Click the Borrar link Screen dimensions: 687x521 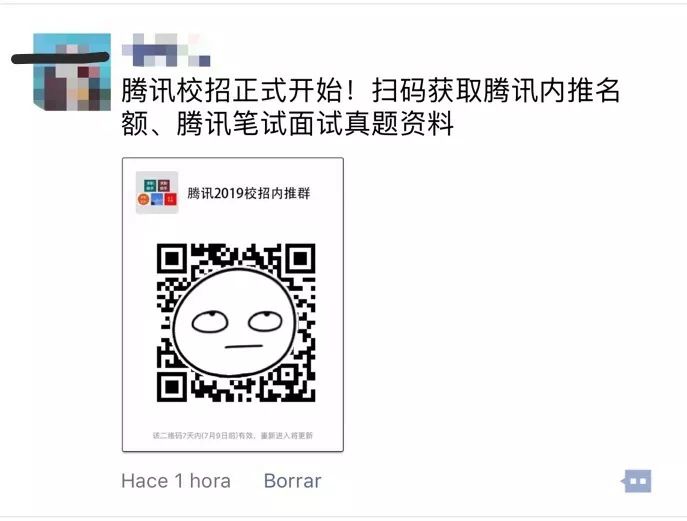[292, 481]
